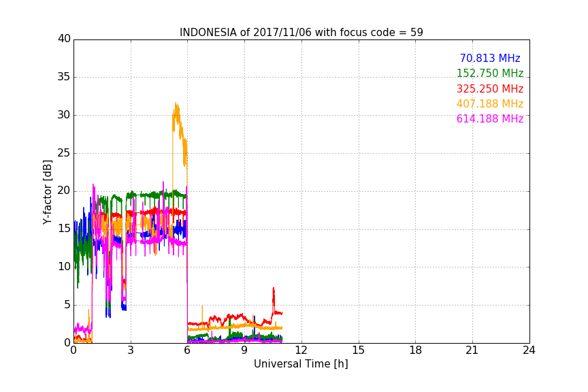Click the x-axis tick label 3
The width and height of the screenshot is (588, 392).
point(131,350)
